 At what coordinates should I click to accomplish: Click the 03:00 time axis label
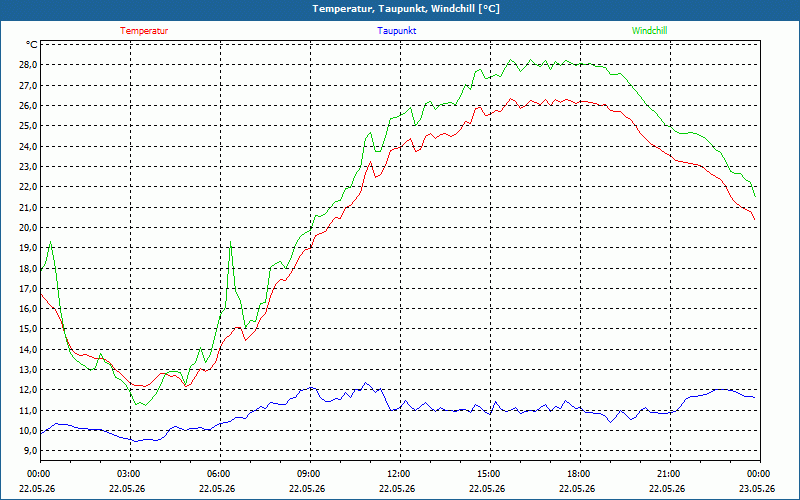coord(130,474)
